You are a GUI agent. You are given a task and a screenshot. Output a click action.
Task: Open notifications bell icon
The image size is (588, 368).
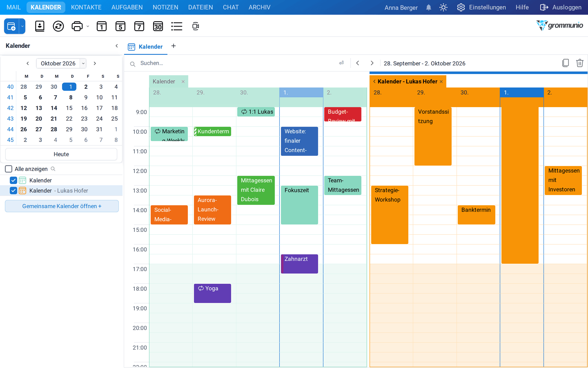point(429,7)
